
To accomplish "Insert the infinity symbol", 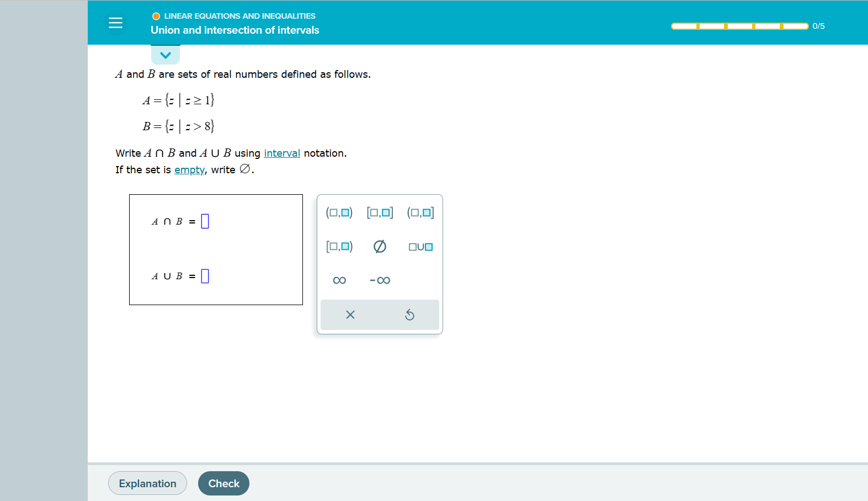I will pos(339,280).
